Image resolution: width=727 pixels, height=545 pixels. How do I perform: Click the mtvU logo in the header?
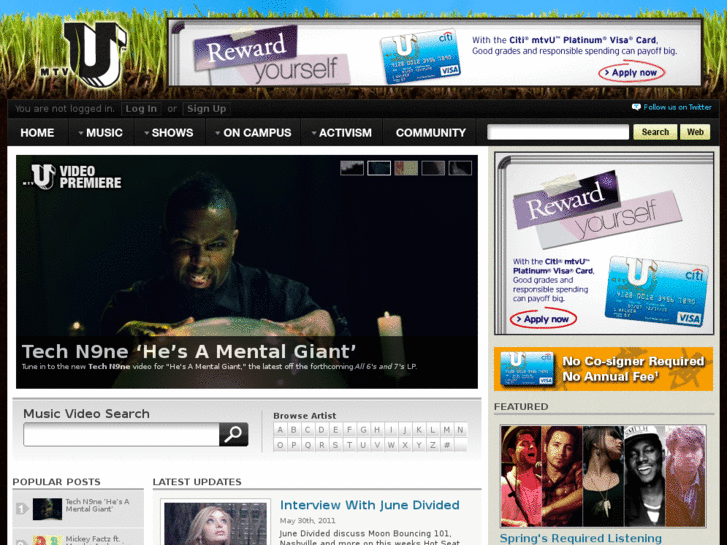[83, 55]
